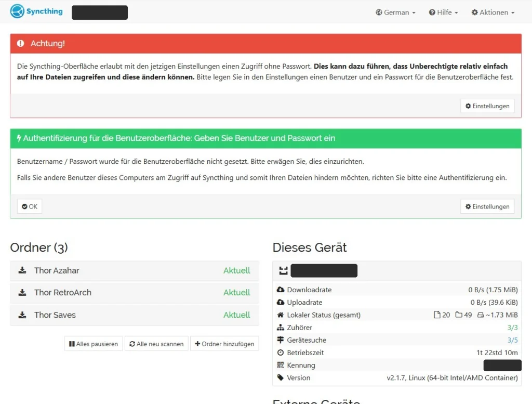Click the folder count icon showing 49
The image size is (532, 404).
459,315
